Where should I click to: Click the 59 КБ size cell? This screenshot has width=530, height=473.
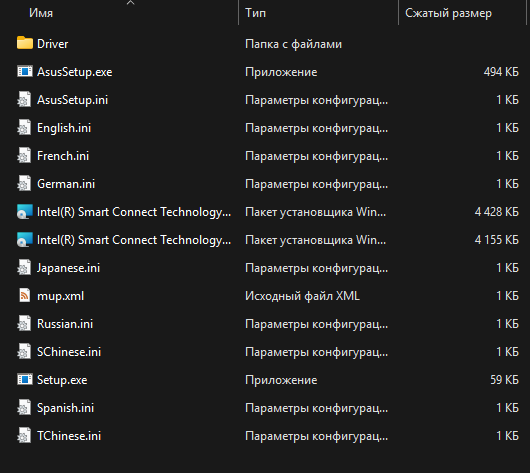click(x=504, y=380)
